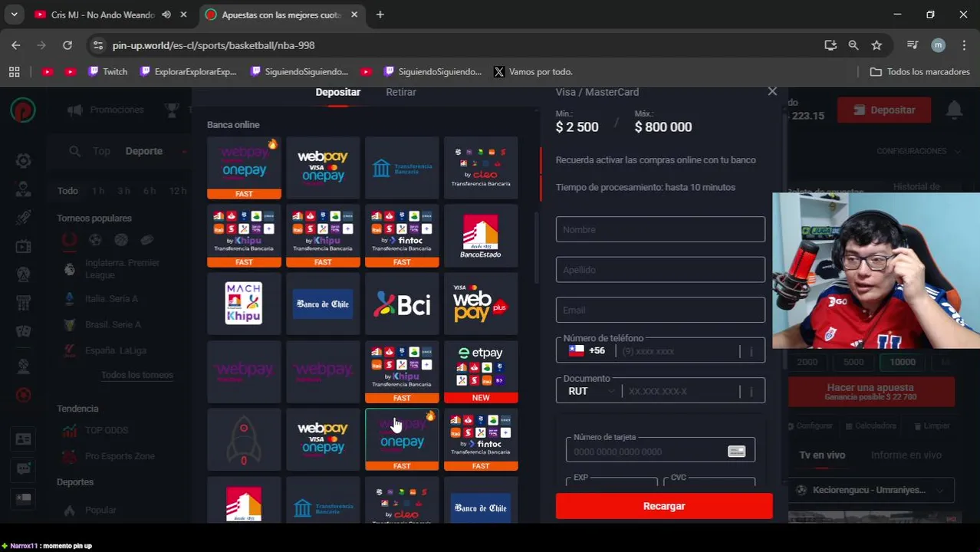Open Chrome zoom magnifier icon
Viewport: 980px width, 552px height.
coord(853,45)
